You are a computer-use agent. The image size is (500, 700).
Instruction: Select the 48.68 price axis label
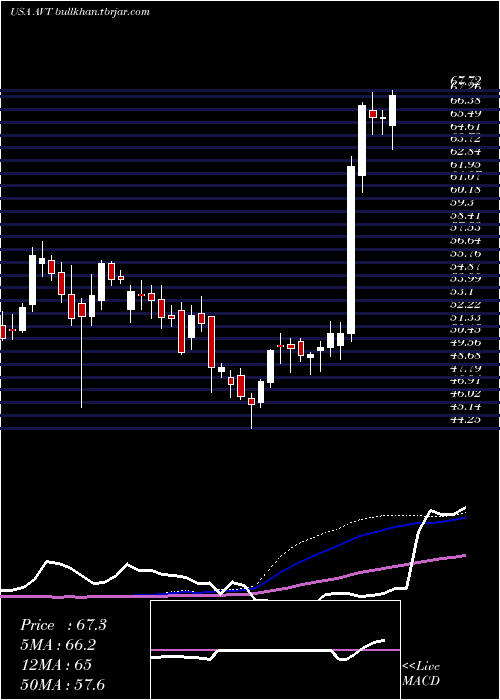[465, 356]
